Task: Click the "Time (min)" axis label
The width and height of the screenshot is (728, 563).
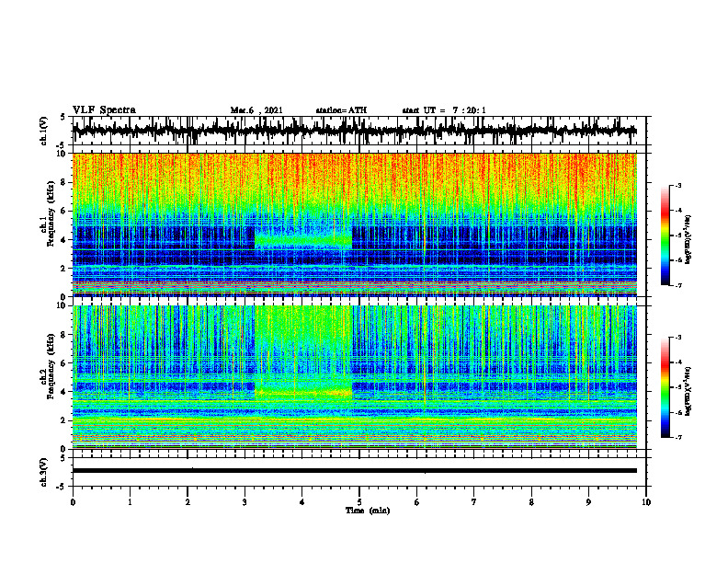Action: coord(368,511)
